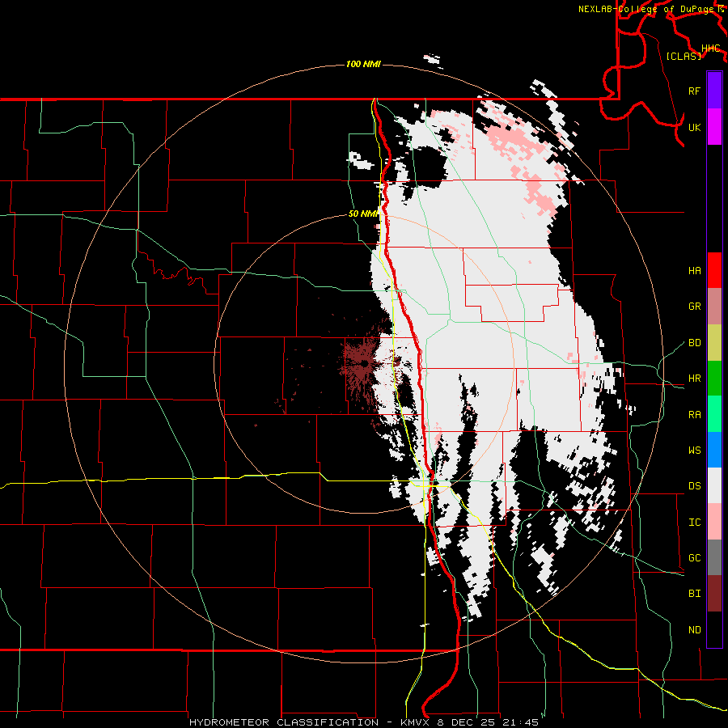Click the "HHC" product code text
Viewport: 728px width, 728px height.
710,49
